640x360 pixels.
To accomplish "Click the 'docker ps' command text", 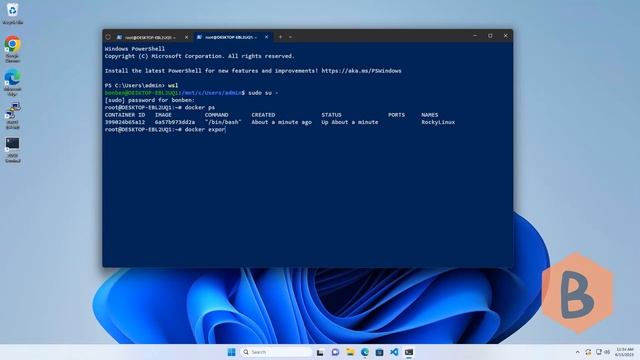I will pos(200,107).
